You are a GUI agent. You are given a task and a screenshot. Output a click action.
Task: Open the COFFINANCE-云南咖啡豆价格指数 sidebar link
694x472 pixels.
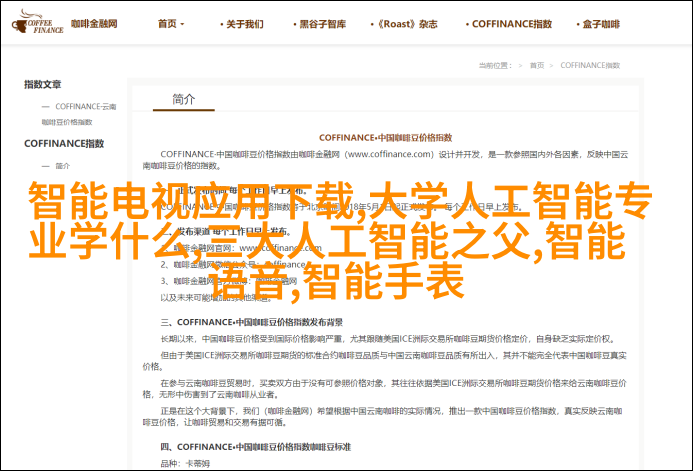pos(79,114)
